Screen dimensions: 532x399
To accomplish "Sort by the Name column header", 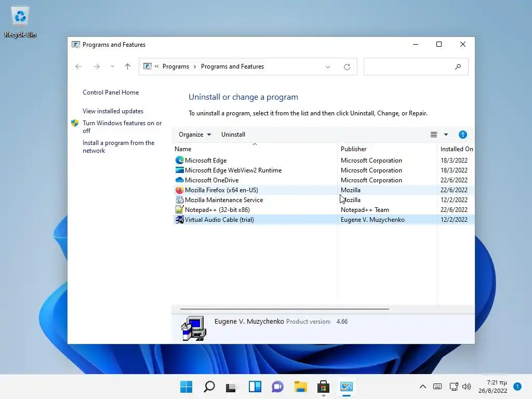I will tap(255, 149).
